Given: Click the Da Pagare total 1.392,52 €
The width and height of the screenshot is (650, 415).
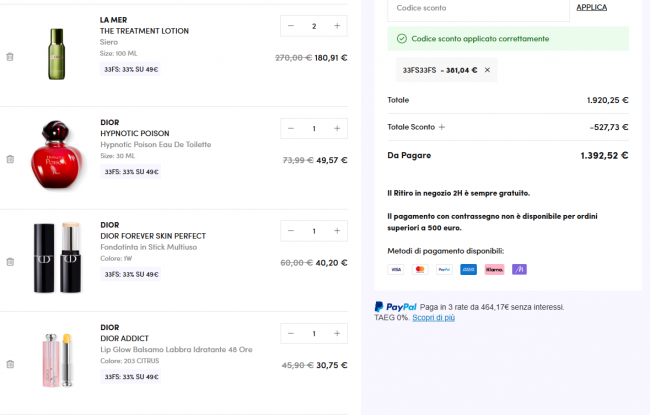Looking at the screenshot, I should point(604,155).
